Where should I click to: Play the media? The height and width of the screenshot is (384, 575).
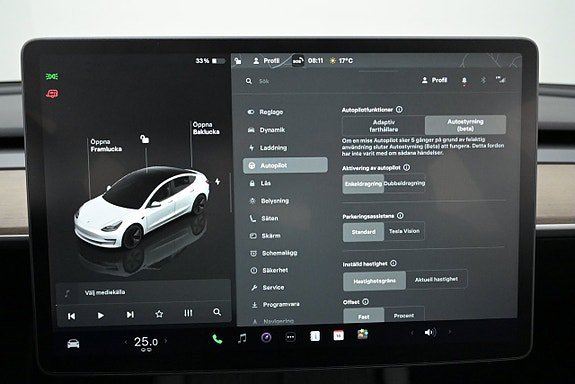[100, 315]
